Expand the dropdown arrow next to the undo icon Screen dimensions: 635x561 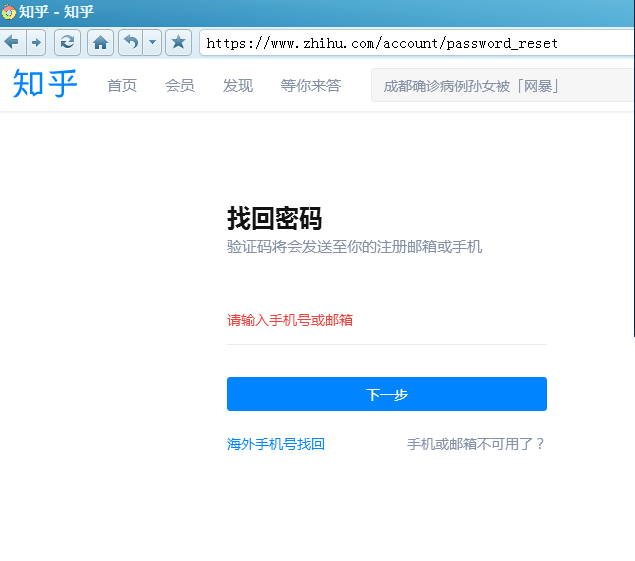[152, 42]
